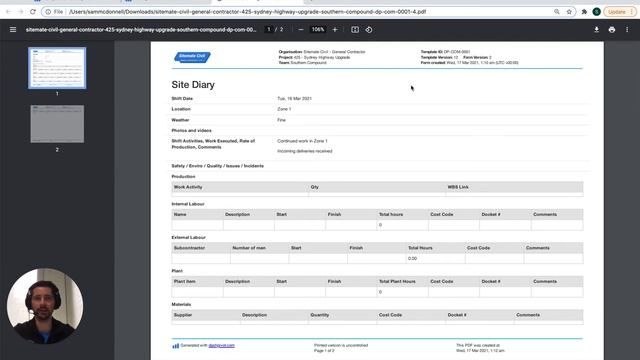Screen dimensions: 640x360
Task: Zoom out with the minus button
Action: click(x=301, y=29)
